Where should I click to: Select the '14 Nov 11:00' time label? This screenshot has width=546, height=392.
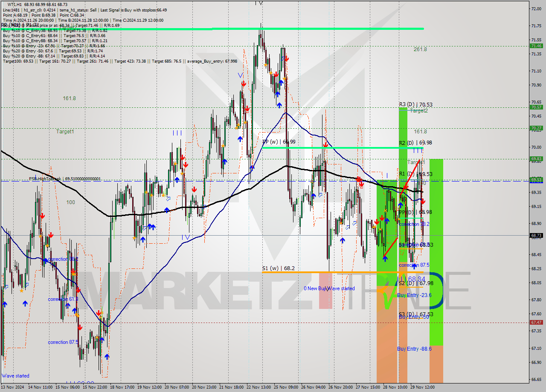coord(40,388)
